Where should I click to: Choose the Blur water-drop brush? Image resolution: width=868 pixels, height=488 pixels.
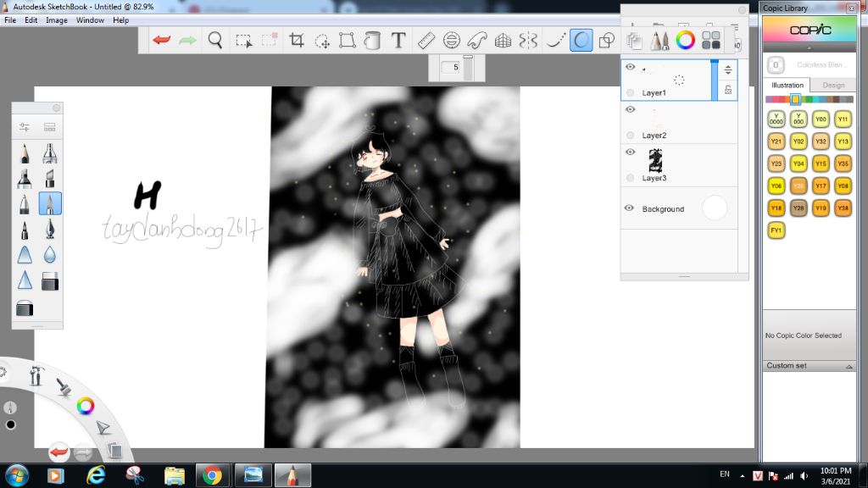(50, 254)
